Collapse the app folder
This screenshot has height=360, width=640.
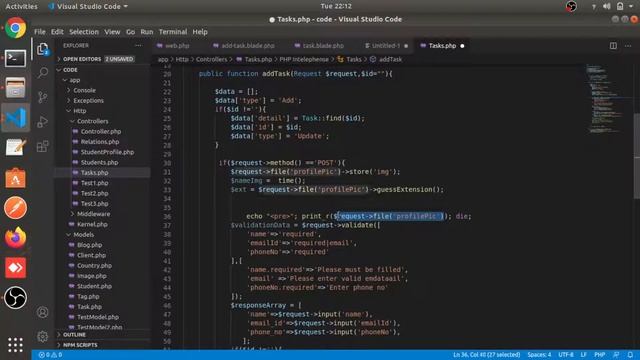103,80
